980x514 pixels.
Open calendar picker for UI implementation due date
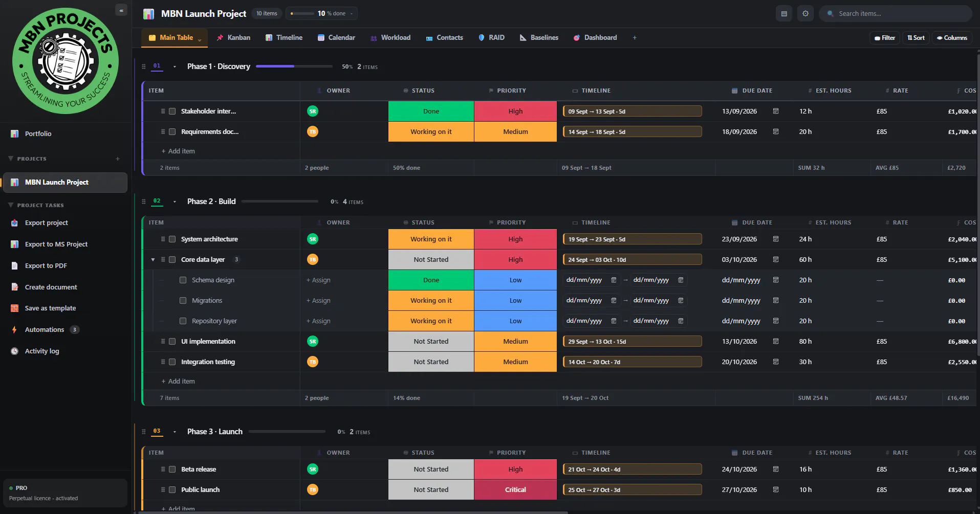tap(776, 342)
